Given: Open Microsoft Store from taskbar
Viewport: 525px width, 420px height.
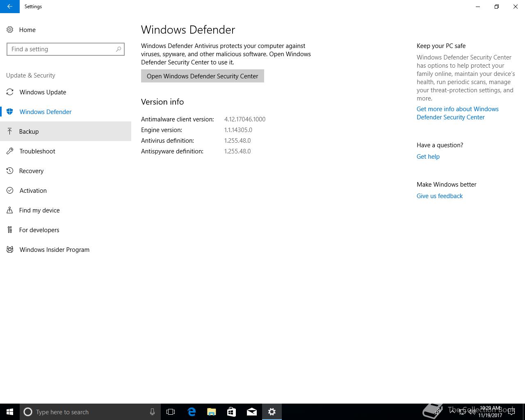Looking at the screenshot, I should (232, 412).
